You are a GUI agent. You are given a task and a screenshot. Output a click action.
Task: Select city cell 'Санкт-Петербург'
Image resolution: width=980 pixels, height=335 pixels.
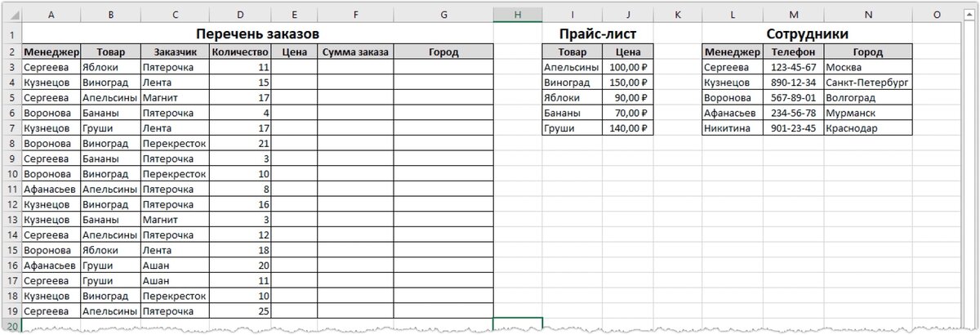coord(868,83)
